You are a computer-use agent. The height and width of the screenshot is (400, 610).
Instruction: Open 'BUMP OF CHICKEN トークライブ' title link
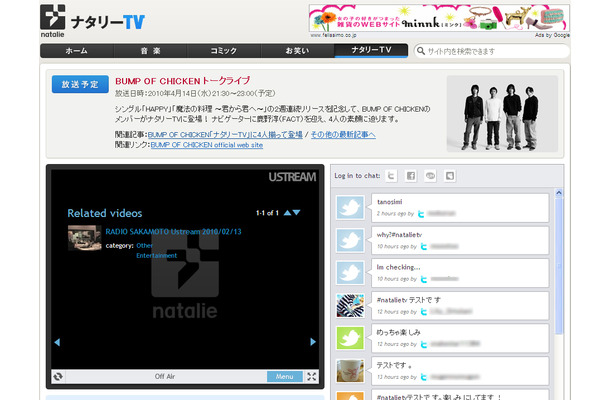coord(182,81)
